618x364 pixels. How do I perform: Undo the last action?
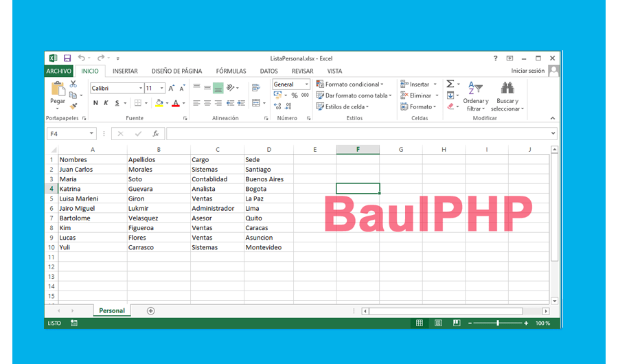coord(81,58)
